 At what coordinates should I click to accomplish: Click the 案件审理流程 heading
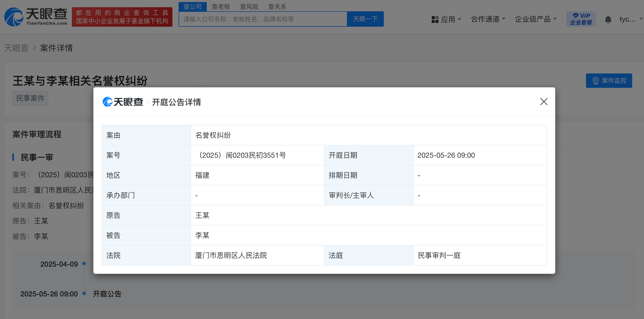click(x=37, y=134)
